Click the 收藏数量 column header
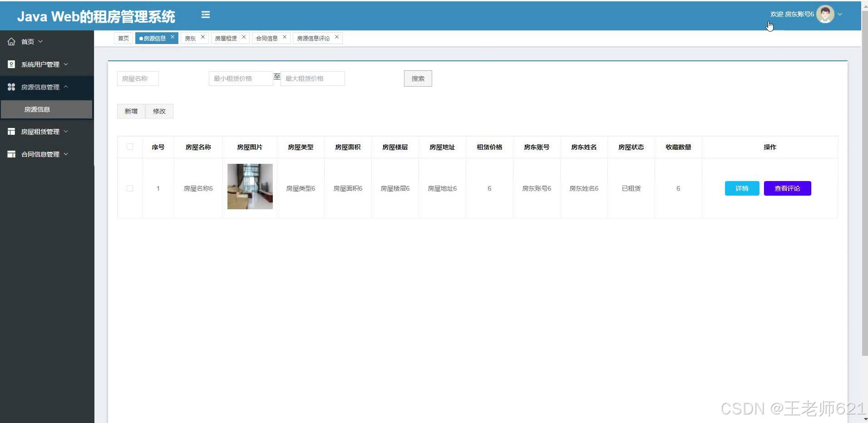 pos(678,147)
